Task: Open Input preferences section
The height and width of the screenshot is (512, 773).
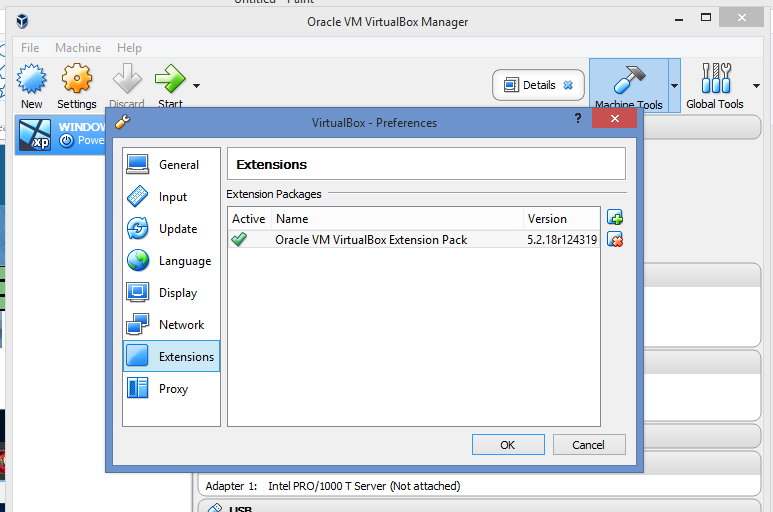Action: (x=171, y=197)
